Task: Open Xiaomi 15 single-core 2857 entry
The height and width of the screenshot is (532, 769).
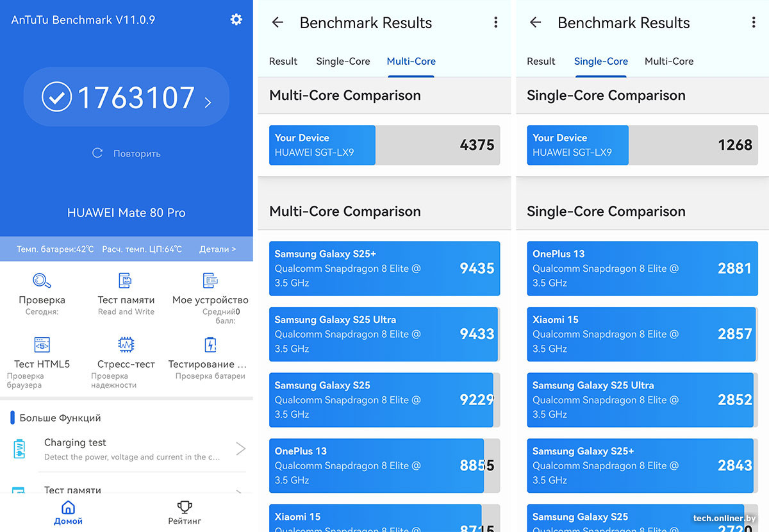Action: tap(642, 334)
